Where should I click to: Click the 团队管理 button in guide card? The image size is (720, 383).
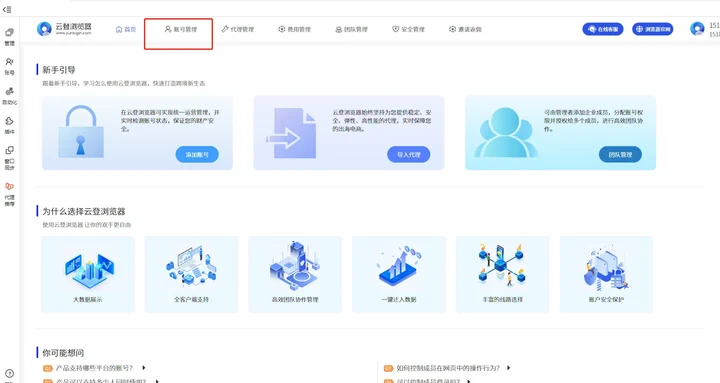(620, 155)
